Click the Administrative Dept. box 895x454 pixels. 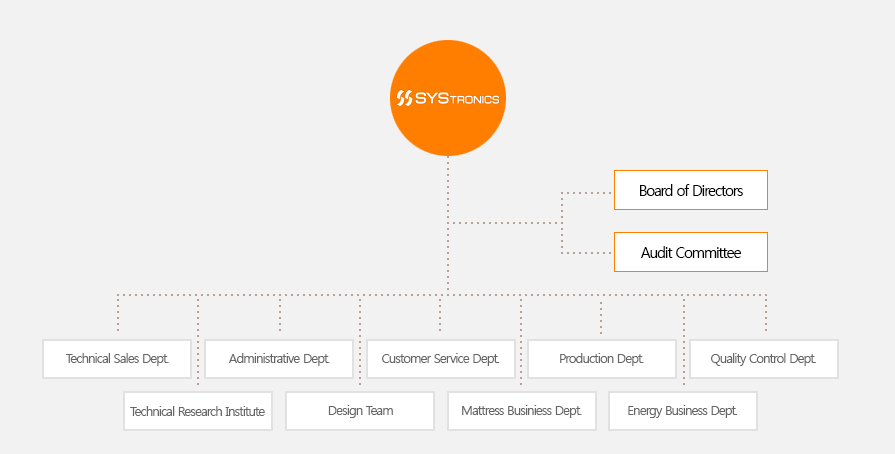click(x=279, y=359)
